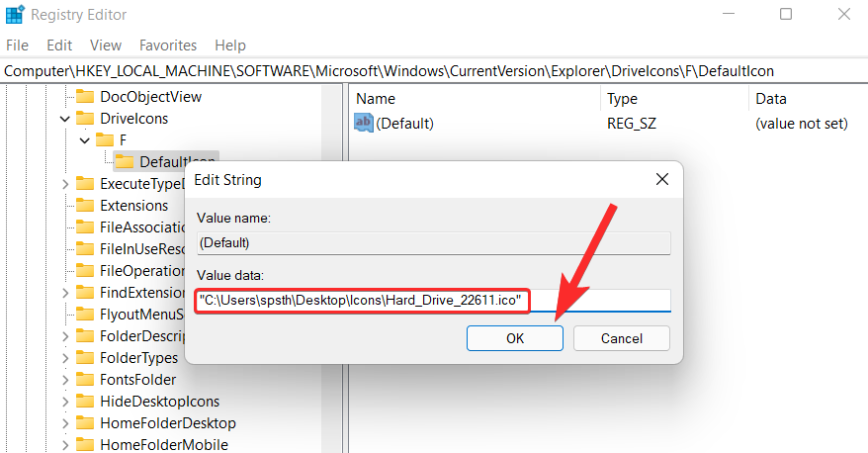Click the Cancel button

tap(622, 338)
